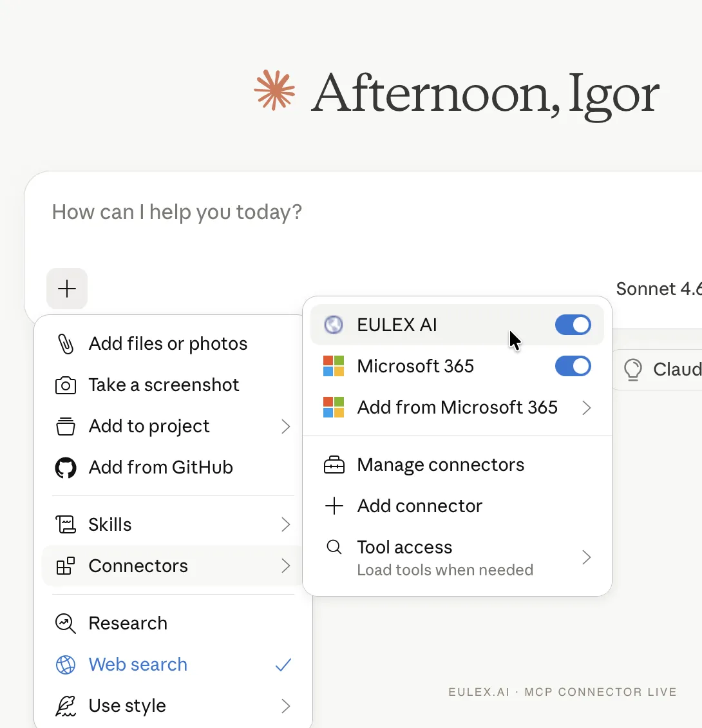Click the Connectors menu label
This screenshot has height=728, width=702.
click(x=138, y=566)
